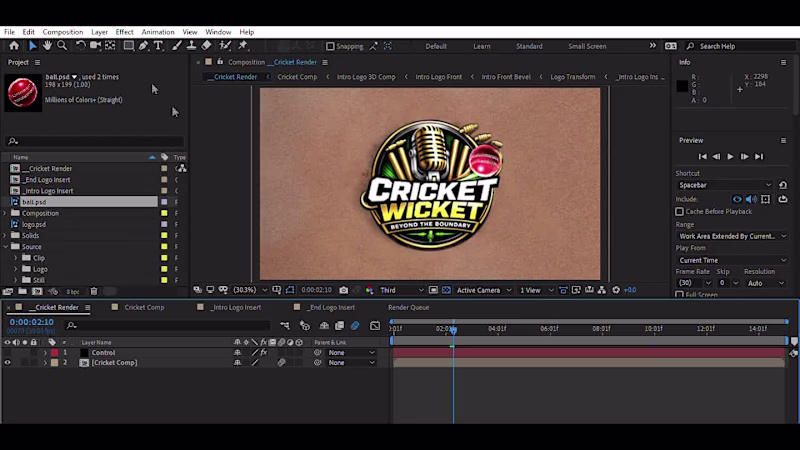Select the Hand tool

[x=47, y=45]
